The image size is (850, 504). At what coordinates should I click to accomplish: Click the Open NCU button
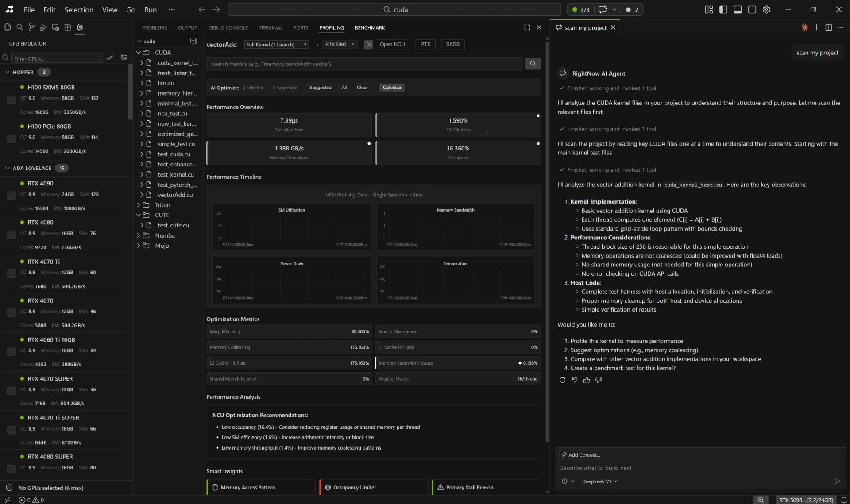392,44
